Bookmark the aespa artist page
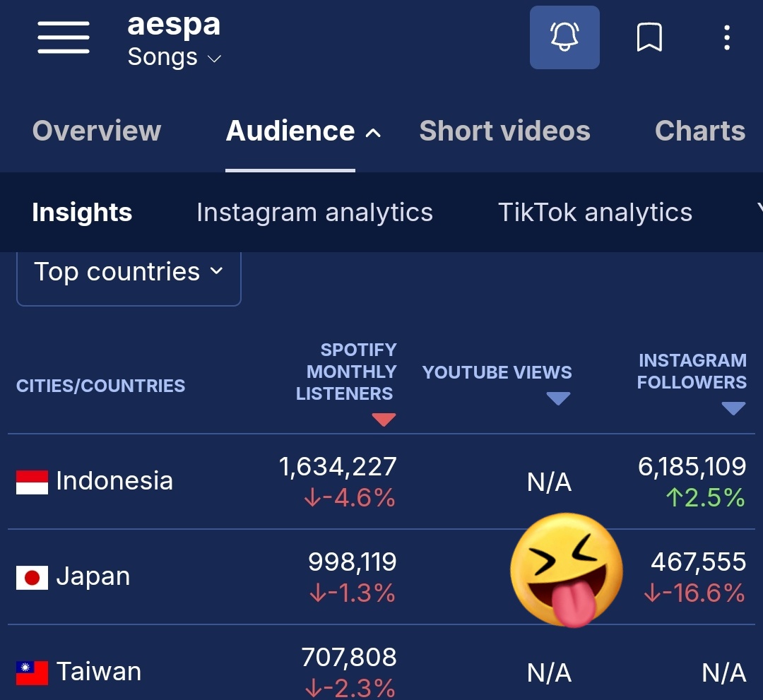Image resolution: width=763 pixels, height=700 pixels. (649, 37)
